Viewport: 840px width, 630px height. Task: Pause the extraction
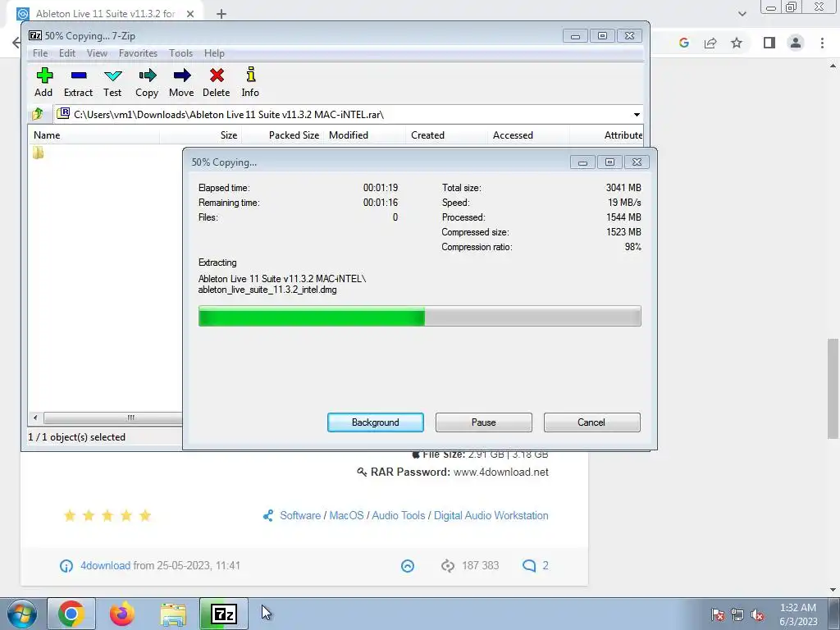(x=484, y=422)
